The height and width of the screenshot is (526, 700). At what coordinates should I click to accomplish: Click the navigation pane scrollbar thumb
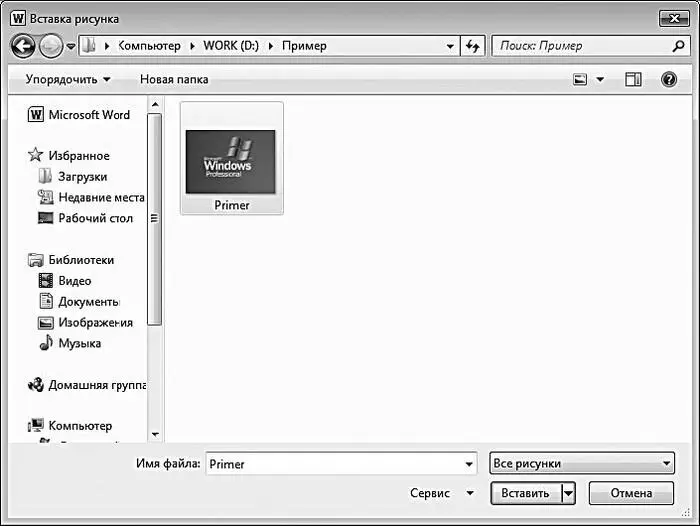(154, 219)
